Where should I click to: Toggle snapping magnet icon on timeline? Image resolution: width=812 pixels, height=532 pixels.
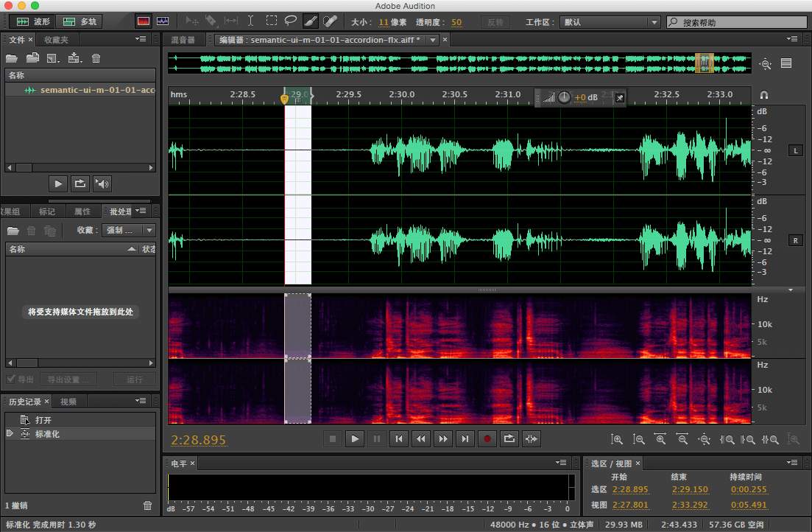click(764, 95)
